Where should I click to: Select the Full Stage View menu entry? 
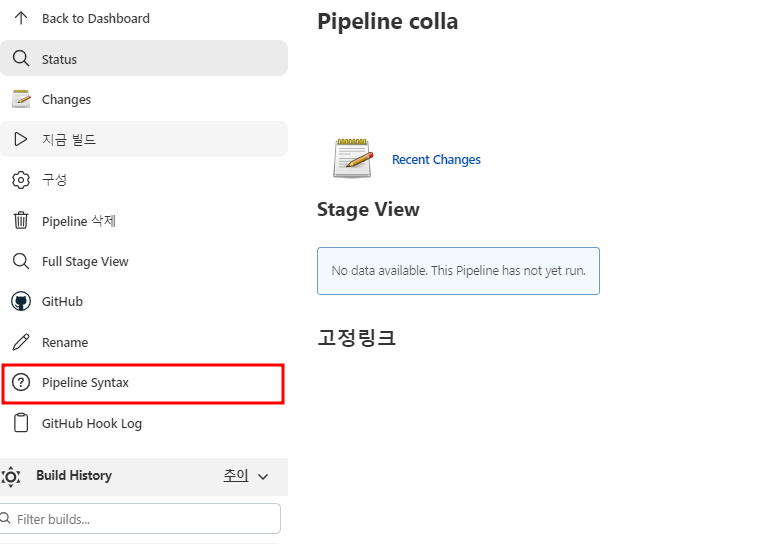coord(144,261)
